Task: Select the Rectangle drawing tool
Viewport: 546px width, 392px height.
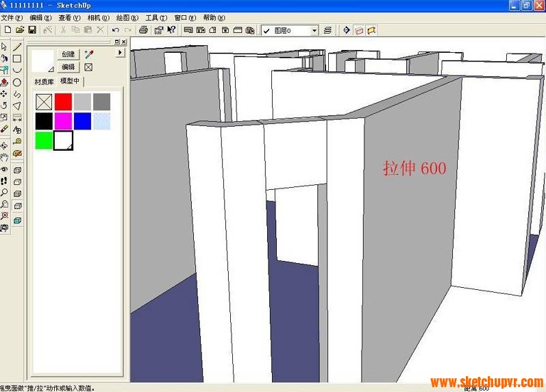Action: (17, 59)
